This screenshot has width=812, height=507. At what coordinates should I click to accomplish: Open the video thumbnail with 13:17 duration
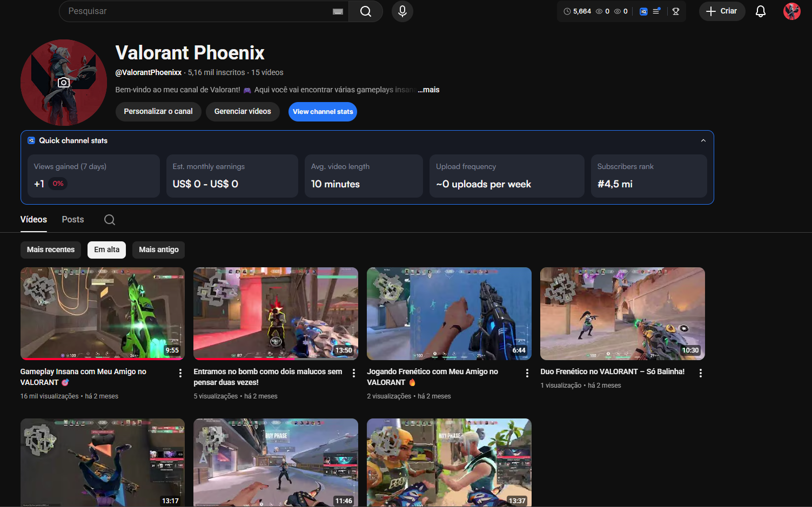point(103,463)
